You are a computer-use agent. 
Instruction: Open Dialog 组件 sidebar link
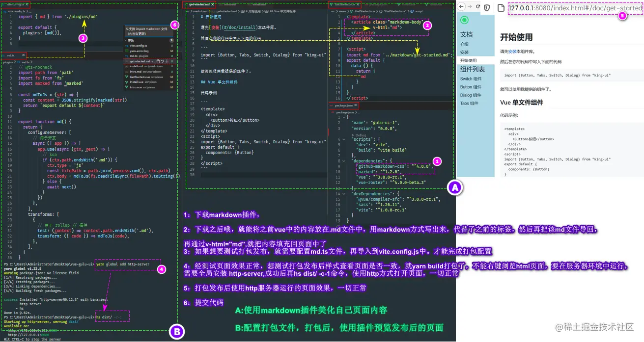pos(471,95)
